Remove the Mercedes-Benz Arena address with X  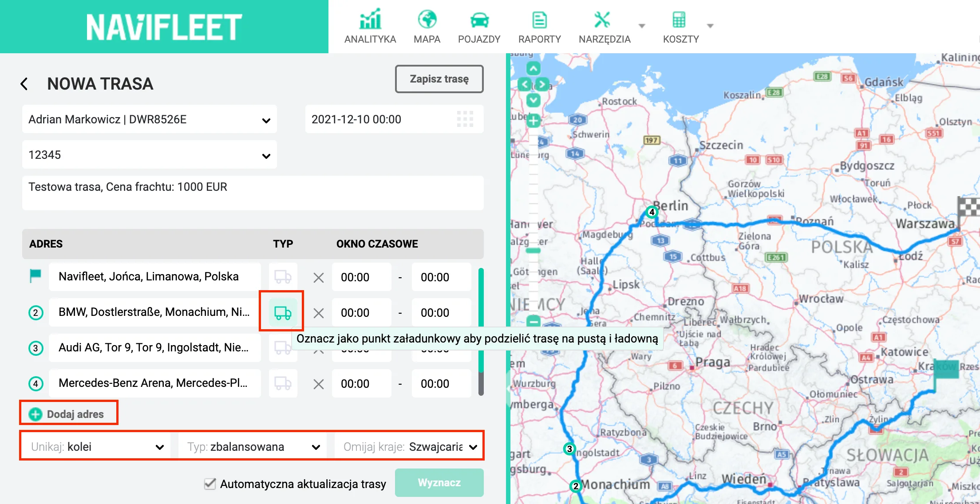pos(319,384)
